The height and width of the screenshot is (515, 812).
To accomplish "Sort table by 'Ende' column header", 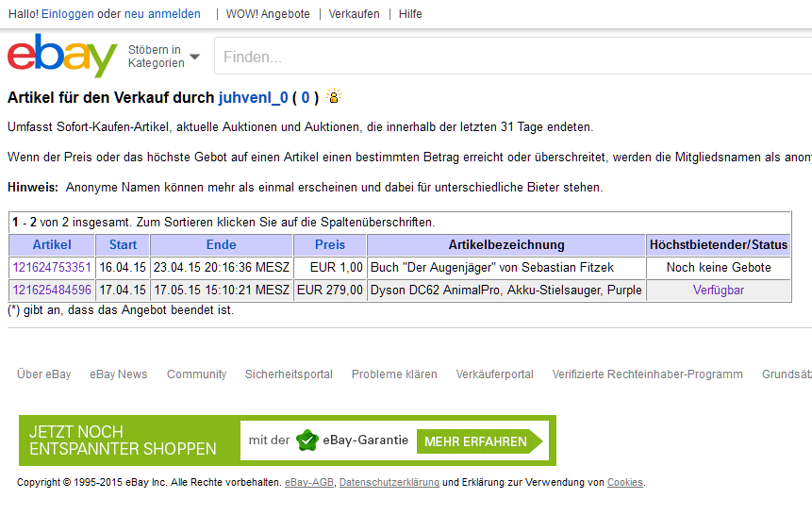I will [x=222, y=245].
